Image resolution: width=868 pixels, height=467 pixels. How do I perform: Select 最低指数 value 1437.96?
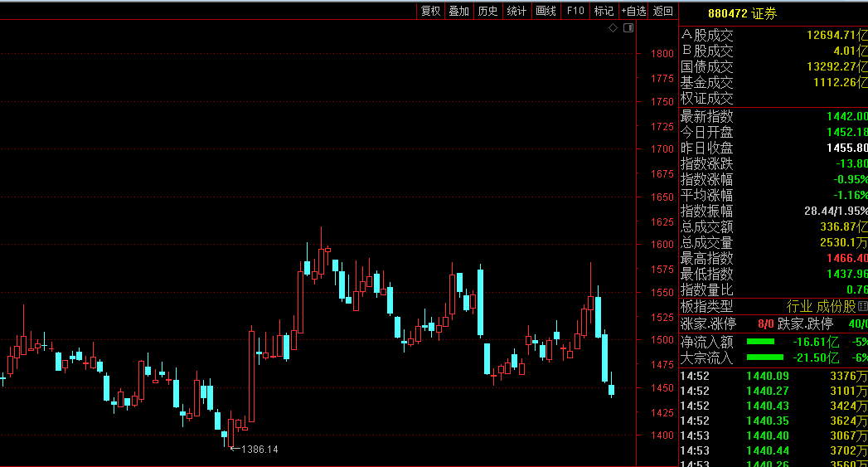(847, 275)
